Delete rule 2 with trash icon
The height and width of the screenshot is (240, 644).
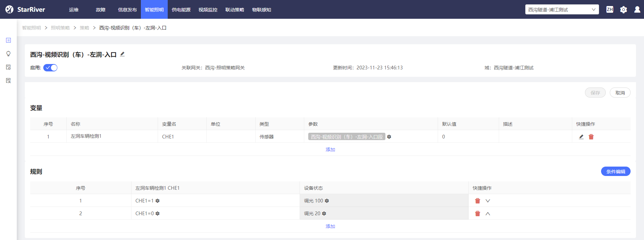(x=478, y=214)
